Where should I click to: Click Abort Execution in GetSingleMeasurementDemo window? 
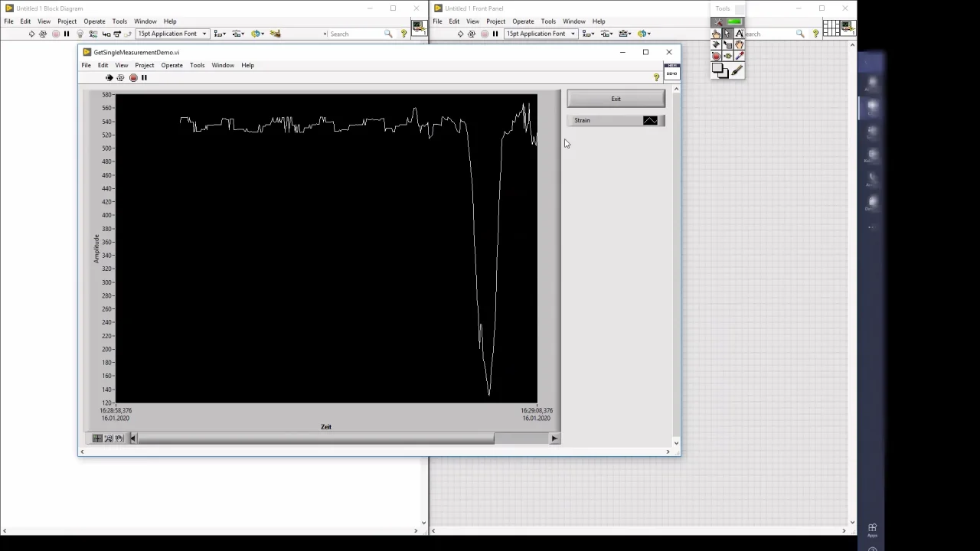pos(133,77)
